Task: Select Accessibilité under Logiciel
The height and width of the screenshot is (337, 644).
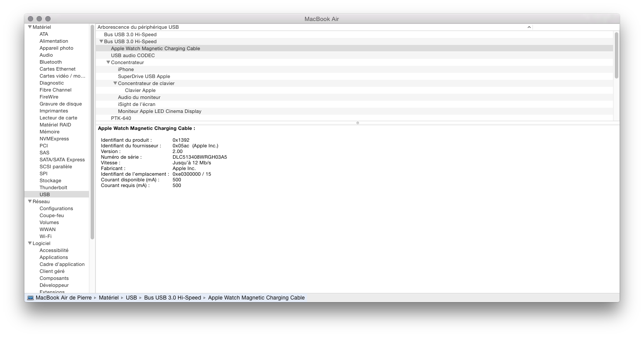Action: pos(54,250)
